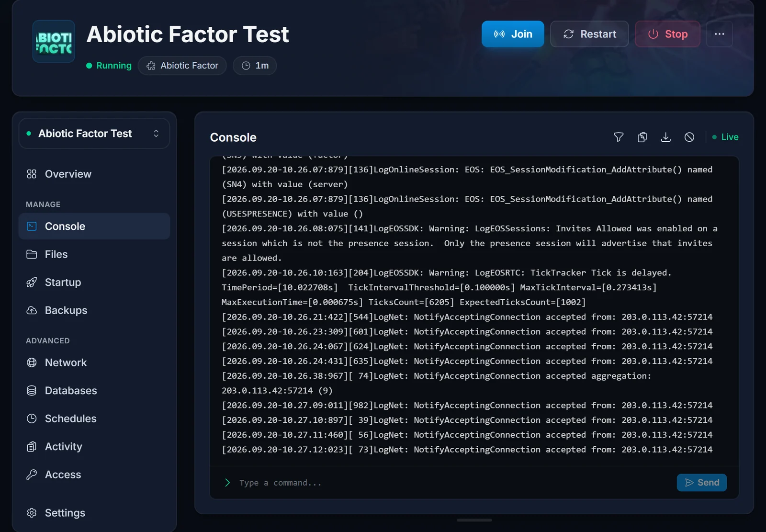Download the console log

pyautogui.click(x=665, y=137)
